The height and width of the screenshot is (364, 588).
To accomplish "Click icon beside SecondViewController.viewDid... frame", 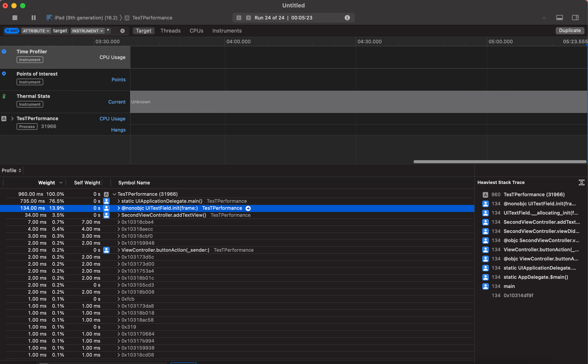I will coord(486,231).
